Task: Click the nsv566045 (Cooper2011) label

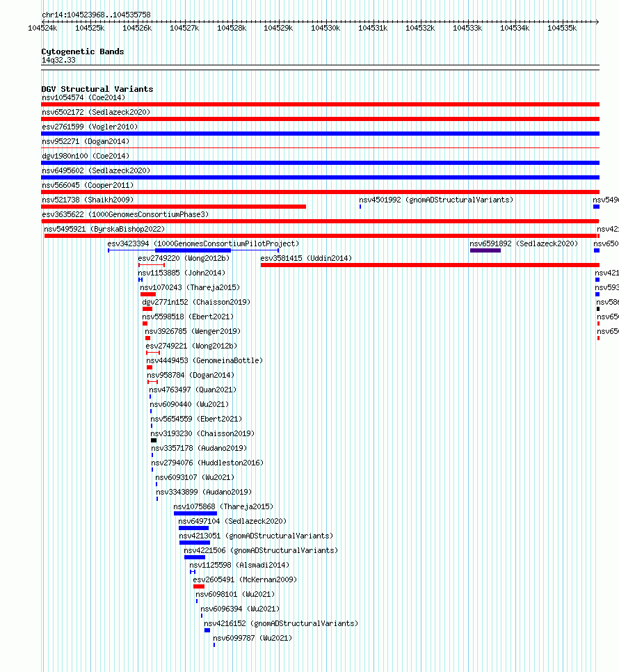Action: [x=88, y=185]
